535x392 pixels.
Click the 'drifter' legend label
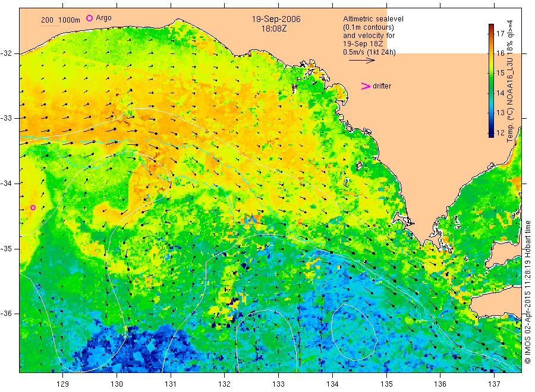pos(382,86)
